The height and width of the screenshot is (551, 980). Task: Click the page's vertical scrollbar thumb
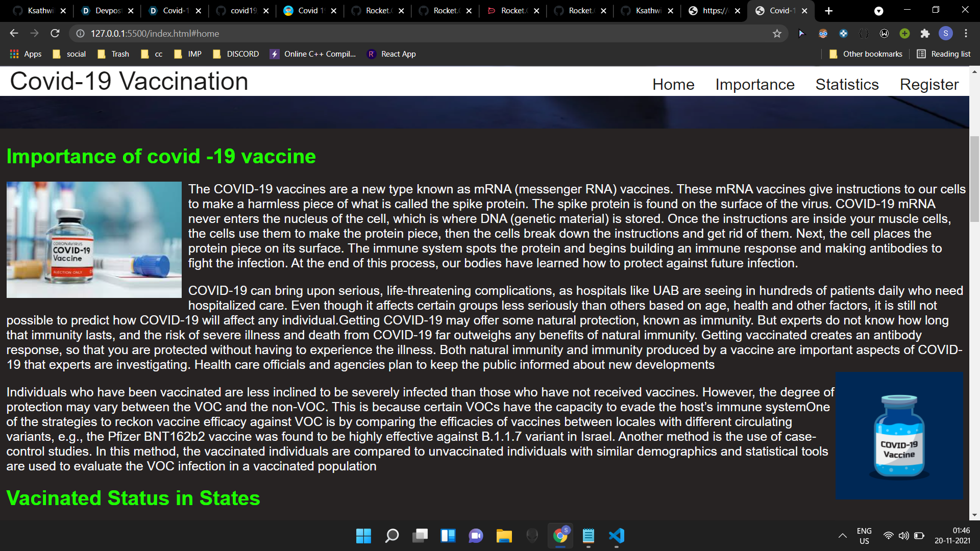click(x=974, y=179)
